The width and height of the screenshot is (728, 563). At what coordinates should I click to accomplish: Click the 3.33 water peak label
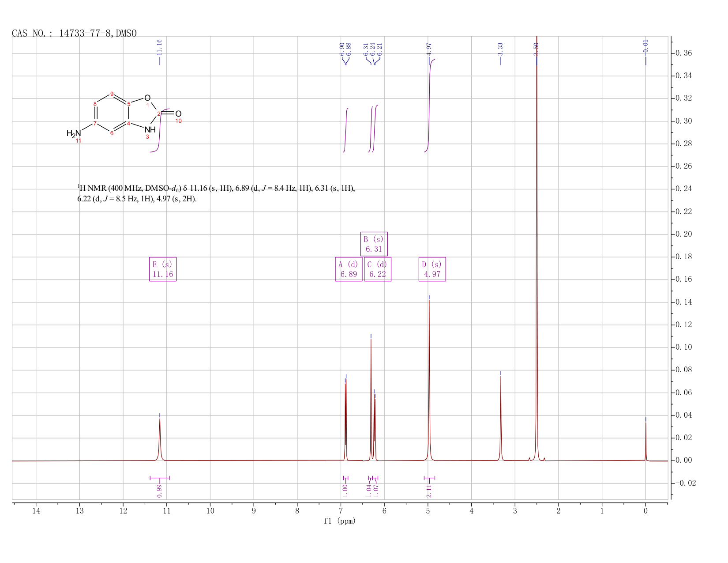tap(501, 49)
